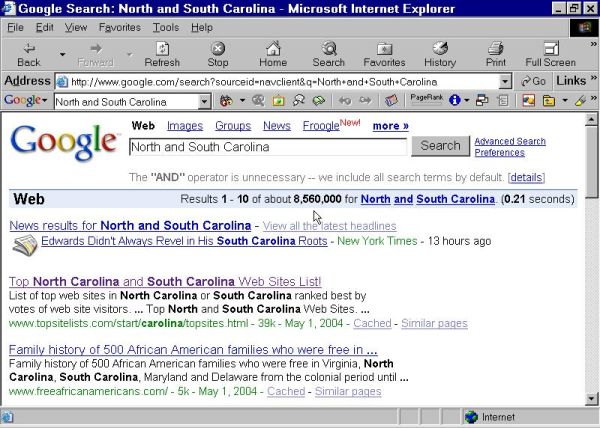
Task: Open the Help menu
Action: coord(202,28)
